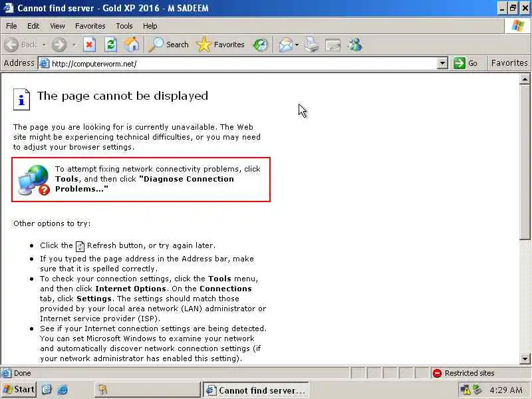Viewport: 532px width, 399px height.
Task: Open the History toolbar icon
Action: coord(261,45)
